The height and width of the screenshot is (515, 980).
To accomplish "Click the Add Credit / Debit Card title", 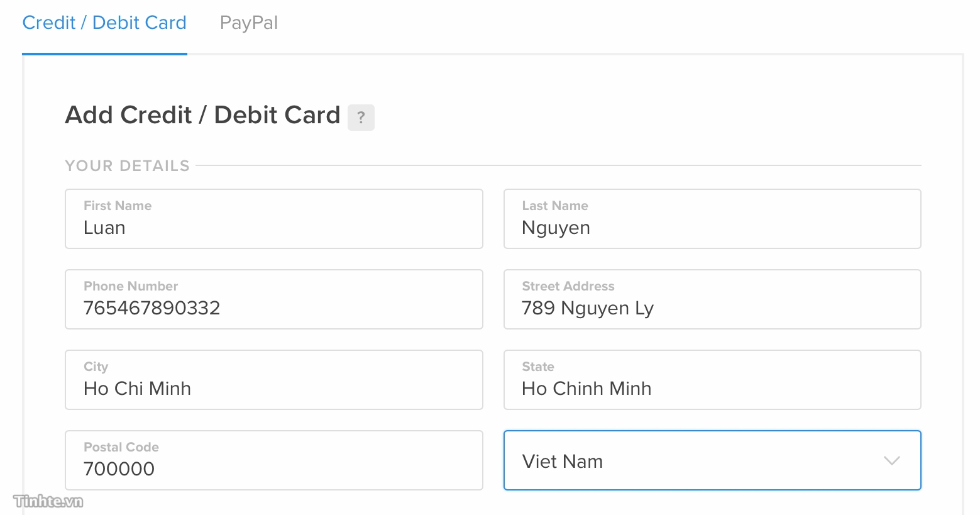I will [x=202, y=115].
